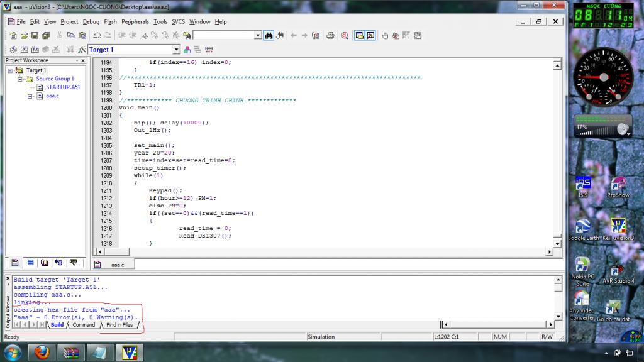The image size is (644, 362).
Task: Click output tabs scroll-to-last arrow
Action: [x=42, y=325]
